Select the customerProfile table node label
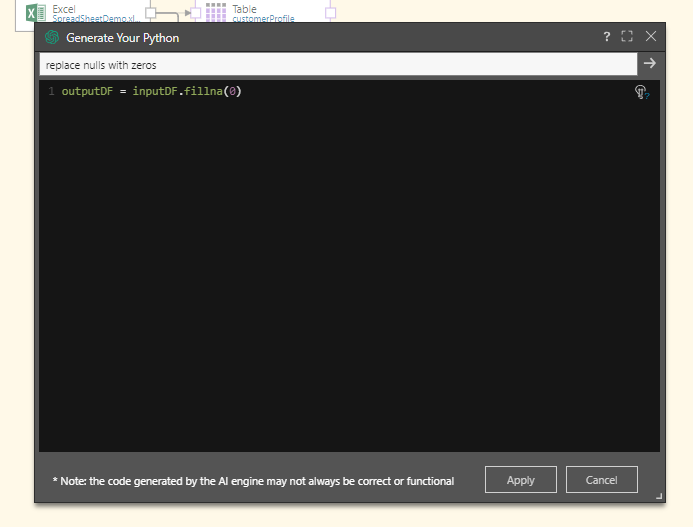 click(x=263, y=18)
